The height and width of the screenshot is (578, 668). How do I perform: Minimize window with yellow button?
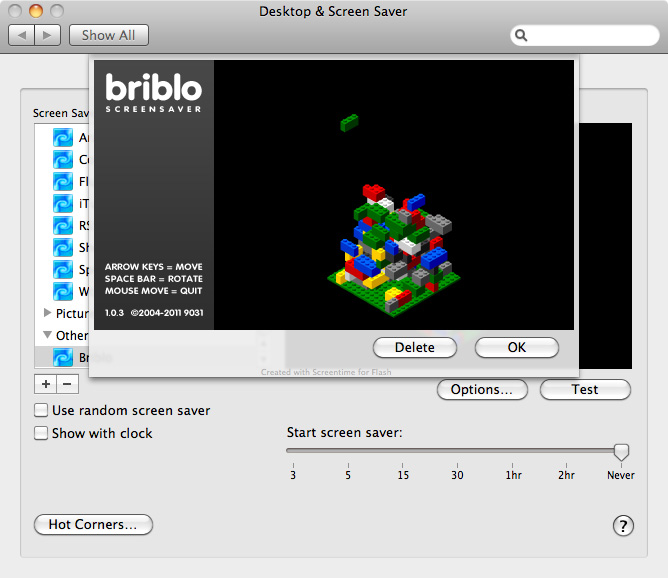pyautogui.click(x=36, y=11)
